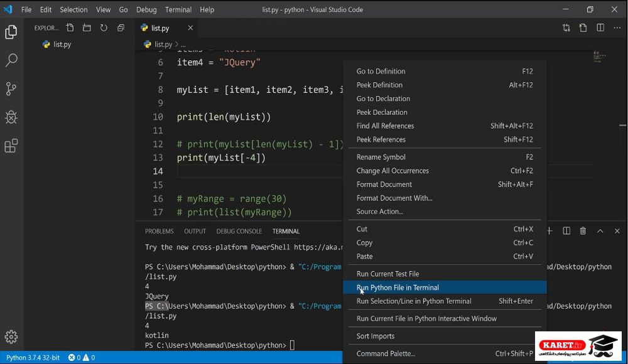Image resolution: width=628 pixels, height=364 pixels.
Task: Open the Explorer view in activity bar
Action: coord(11,31)
